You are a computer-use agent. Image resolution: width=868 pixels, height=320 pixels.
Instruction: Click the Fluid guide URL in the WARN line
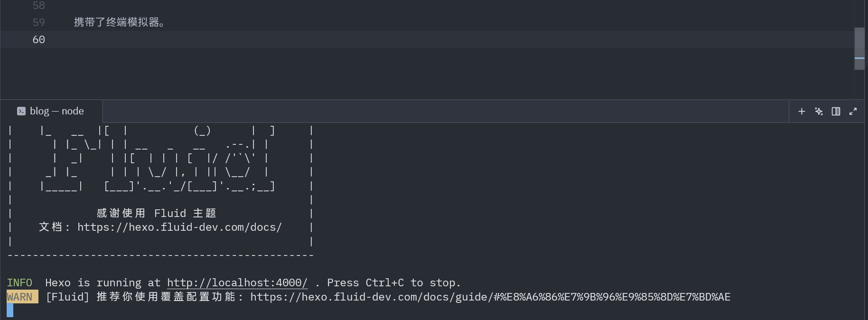[x=490, y=297]
